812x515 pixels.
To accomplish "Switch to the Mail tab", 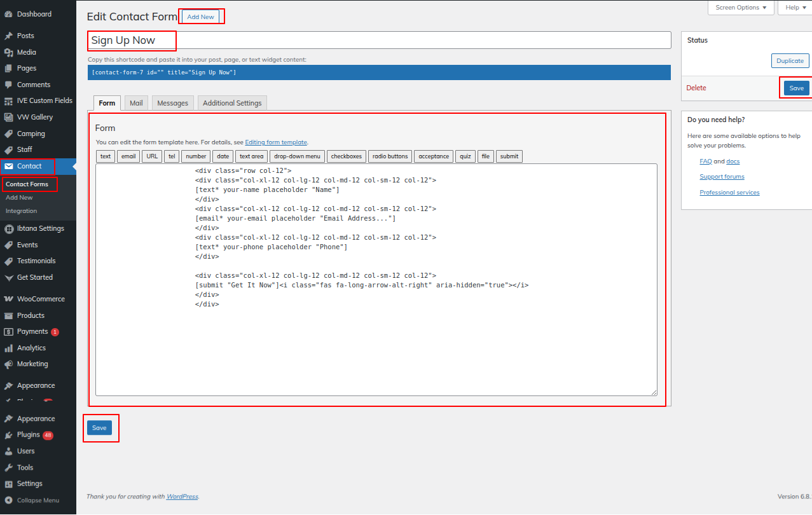I will pos(136,103).
